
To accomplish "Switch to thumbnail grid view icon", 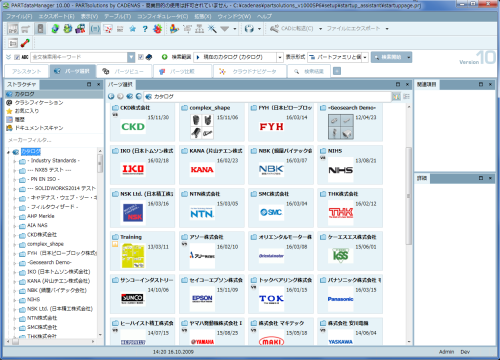I will pos(396,96).
